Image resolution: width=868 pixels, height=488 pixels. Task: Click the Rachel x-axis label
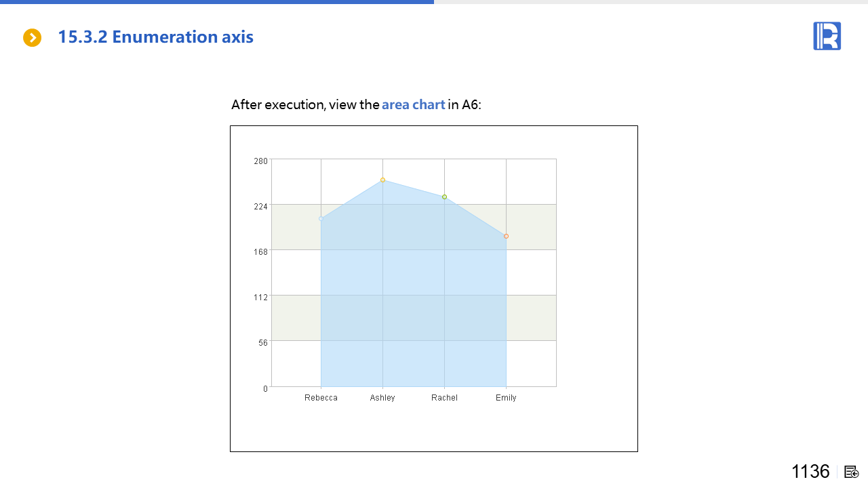coord(444,398)
